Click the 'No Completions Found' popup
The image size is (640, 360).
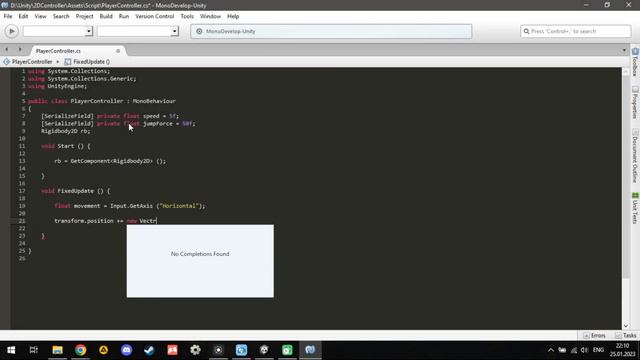point(200,261)
